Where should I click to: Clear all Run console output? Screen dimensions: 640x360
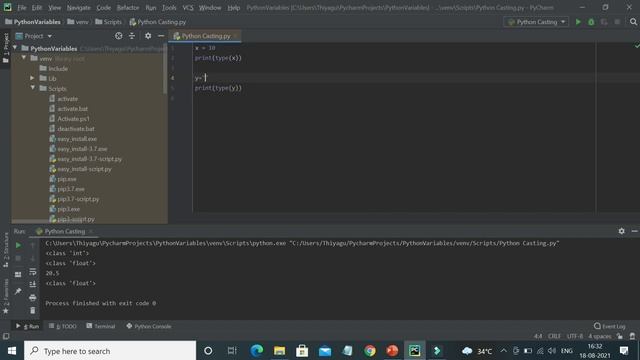pos(33,311)
